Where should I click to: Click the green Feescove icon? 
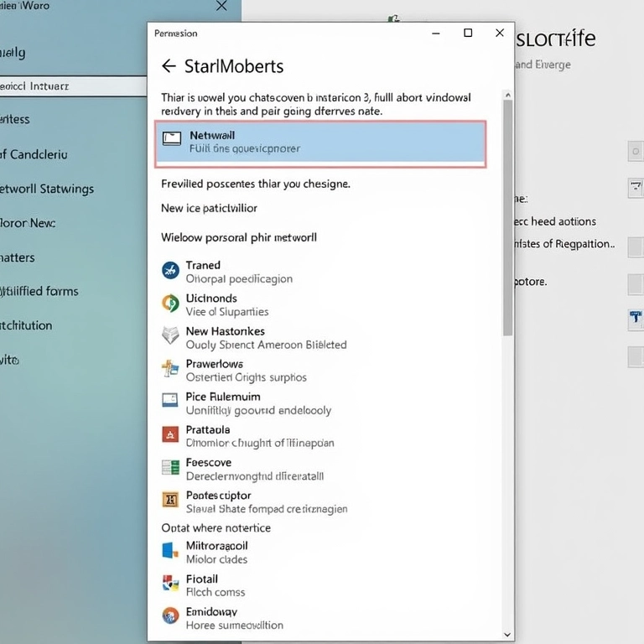pos(170,468)
